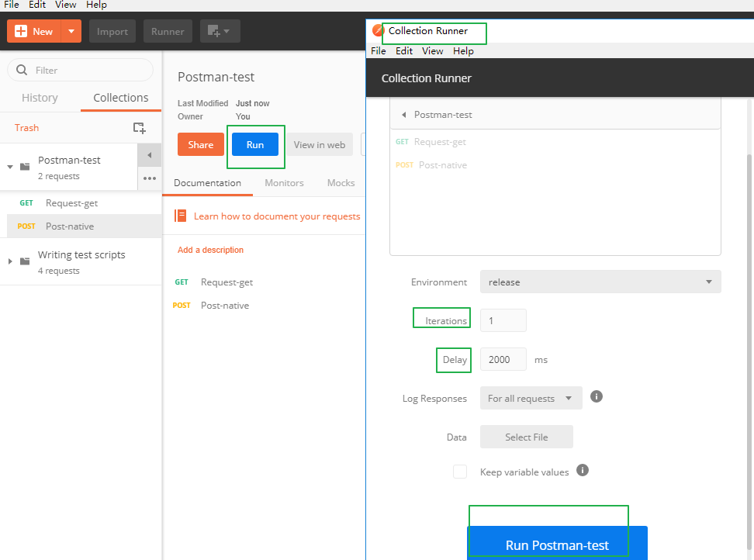Focus the Filter input field
Image resolution: width=754 pixels, height=560 pixels.
coord(81,70)
